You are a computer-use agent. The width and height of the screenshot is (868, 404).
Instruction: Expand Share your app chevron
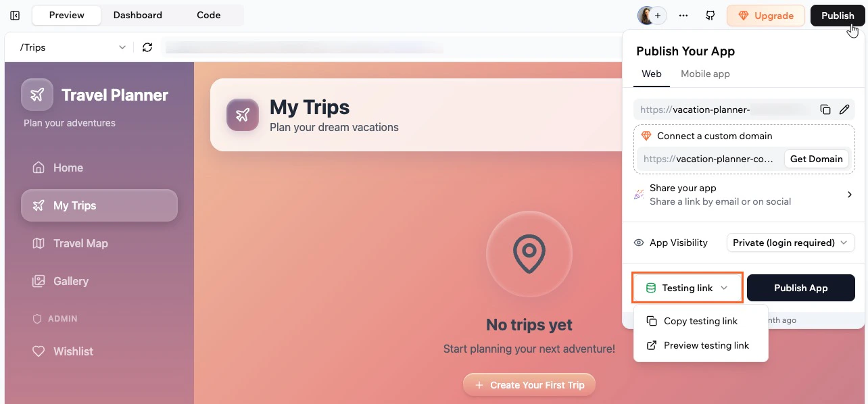pyautogui.click(x=850, y=195)
